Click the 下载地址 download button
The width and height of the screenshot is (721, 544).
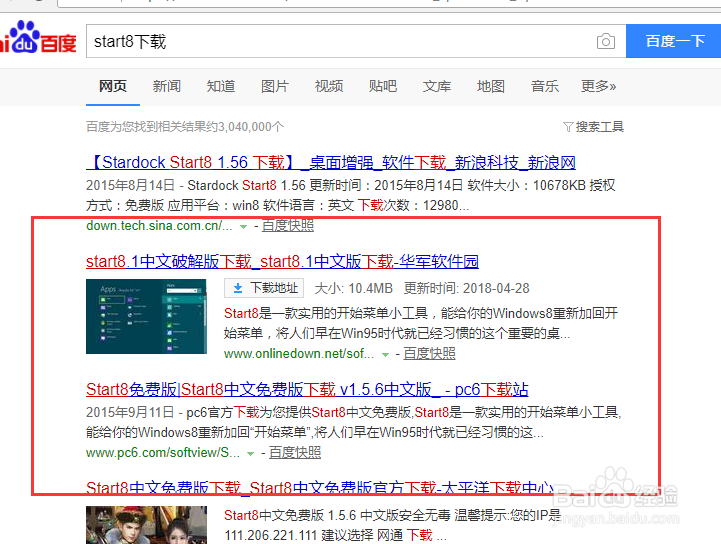tap(264, 288)
